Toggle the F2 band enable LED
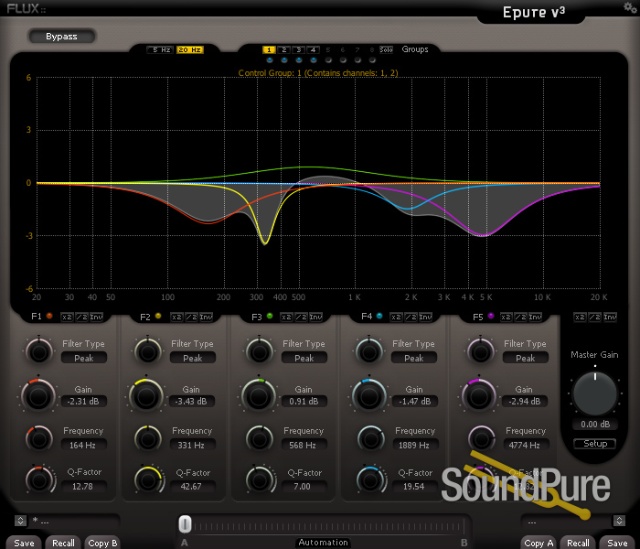This screenshot has width=640, height=549. point(158,316)
